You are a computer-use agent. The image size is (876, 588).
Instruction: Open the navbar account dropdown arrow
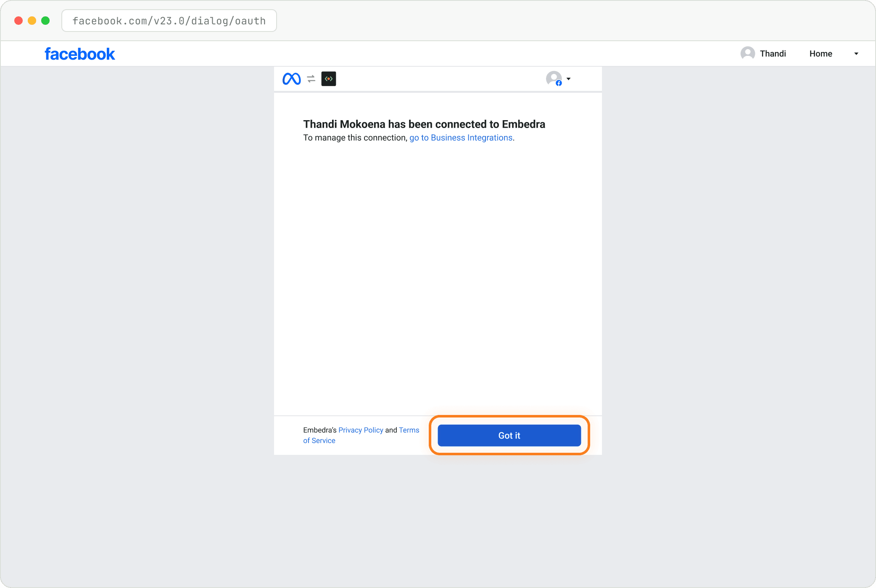coord(856,54)
